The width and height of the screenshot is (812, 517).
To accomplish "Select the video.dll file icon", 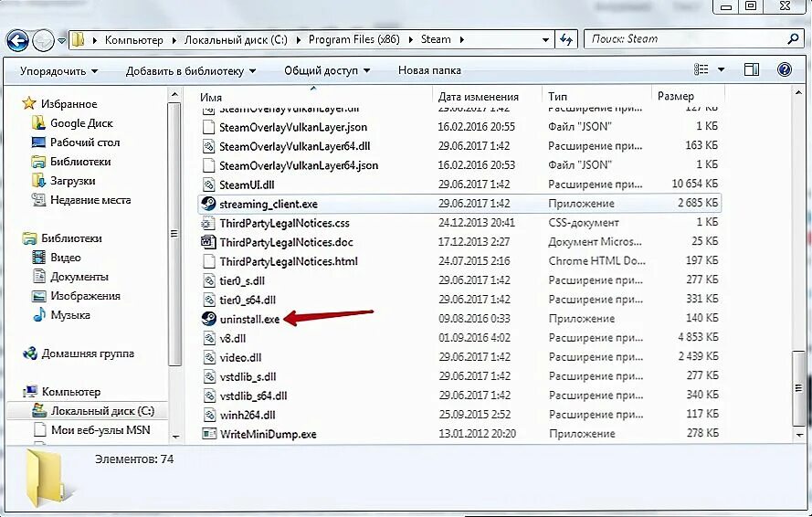I will pyautogui.click(x=208, y=357).
